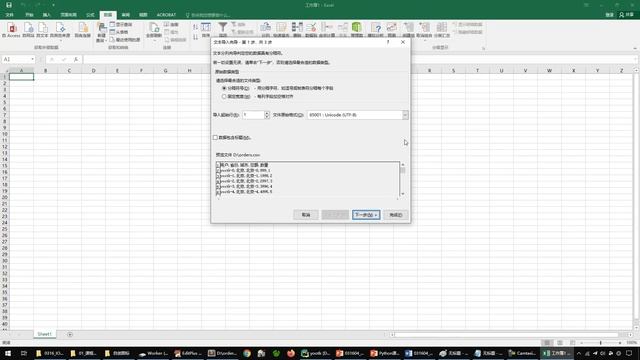Click the Tell me search box
This screenshot has height=360, width=640.
pyautogui.click(x=208, y=15)
